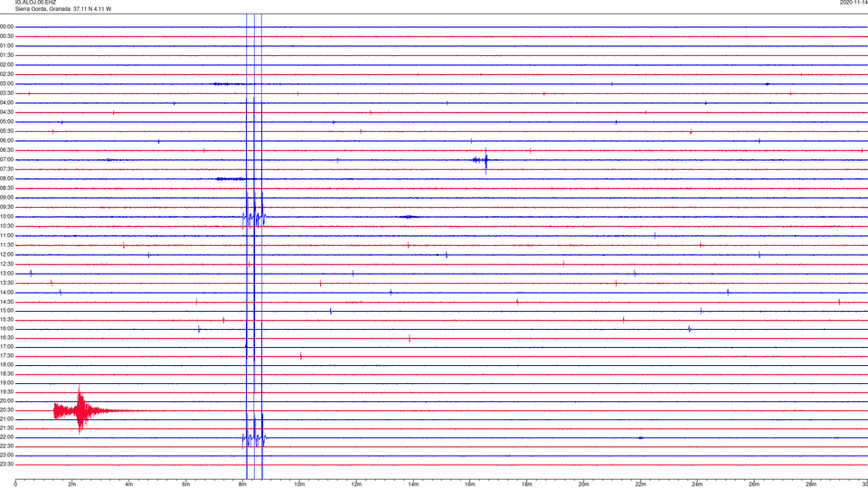Screen dimensions: 868x488
Task: Click the 24m tick label on time axis
Action: tap(697, 484)
